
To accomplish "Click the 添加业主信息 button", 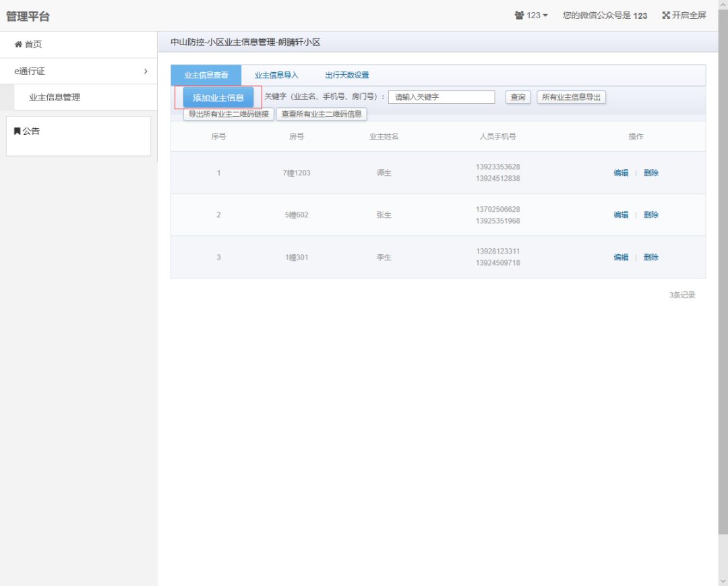I will 218,98.
